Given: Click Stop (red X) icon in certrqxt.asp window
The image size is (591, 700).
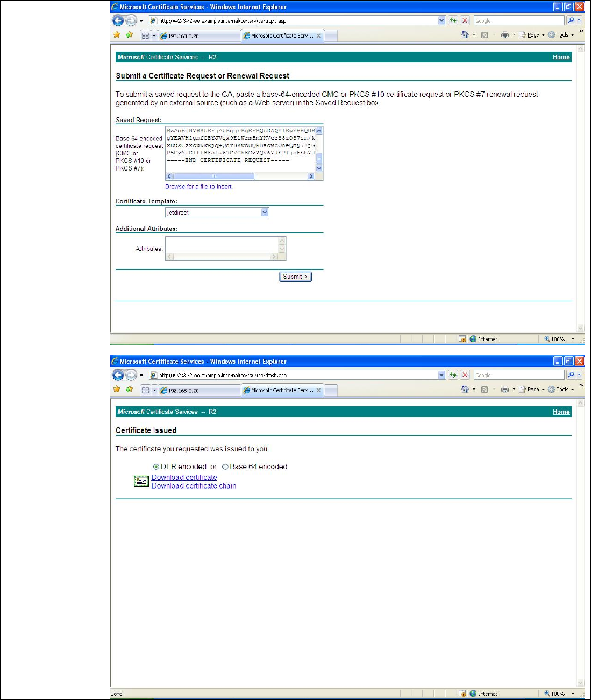Looking at the screenshot, I should coord(465,20).
